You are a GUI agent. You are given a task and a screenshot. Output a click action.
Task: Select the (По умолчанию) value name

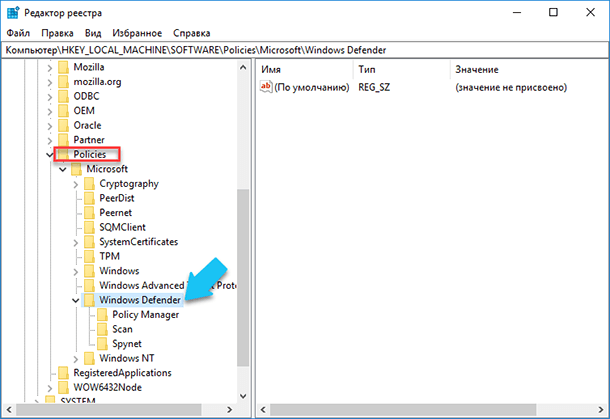point(312,87)
